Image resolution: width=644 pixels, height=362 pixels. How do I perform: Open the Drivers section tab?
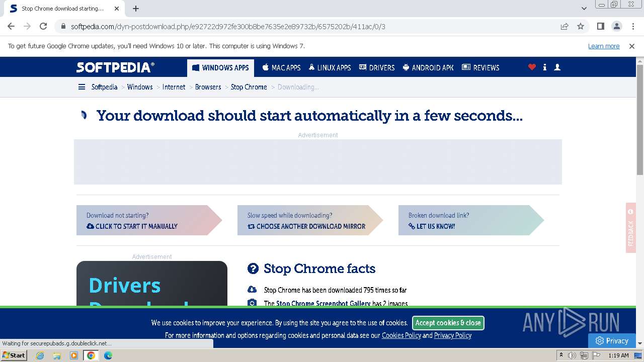[377, 67]
